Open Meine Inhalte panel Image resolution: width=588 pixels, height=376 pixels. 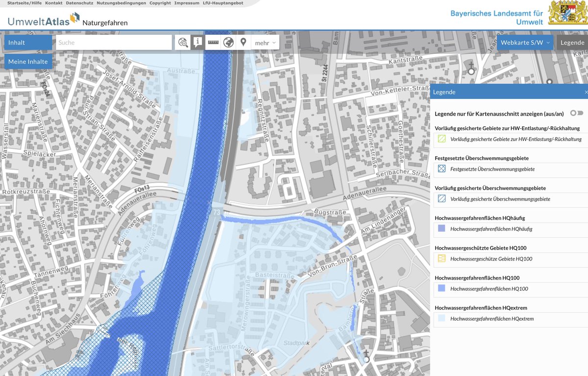click(28, 62)
